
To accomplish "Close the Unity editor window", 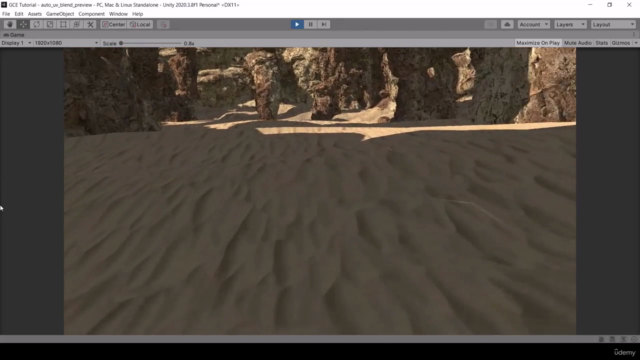I will point(629,5).
